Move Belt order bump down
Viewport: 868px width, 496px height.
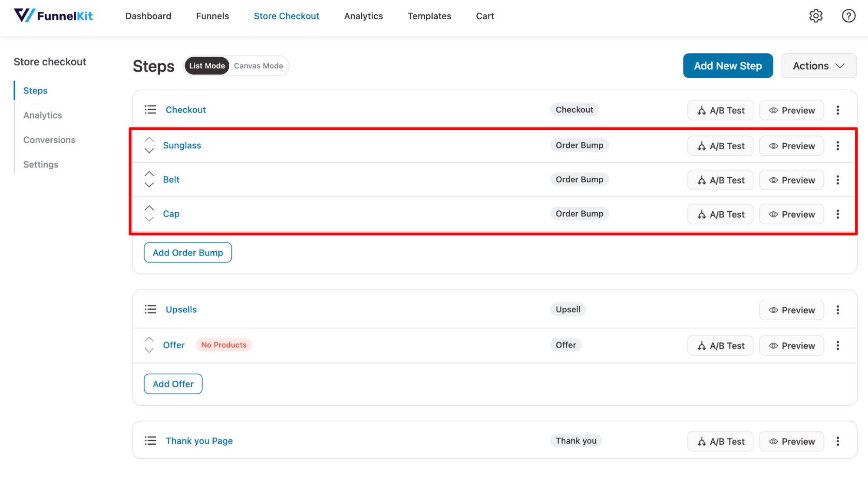tap(149, 185)
